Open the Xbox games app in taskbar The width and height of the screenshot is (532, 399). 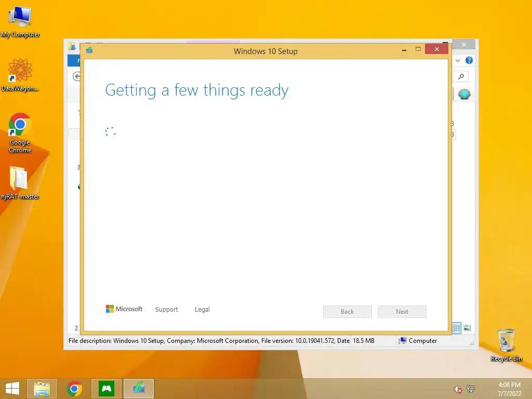[x=106, y=389]
